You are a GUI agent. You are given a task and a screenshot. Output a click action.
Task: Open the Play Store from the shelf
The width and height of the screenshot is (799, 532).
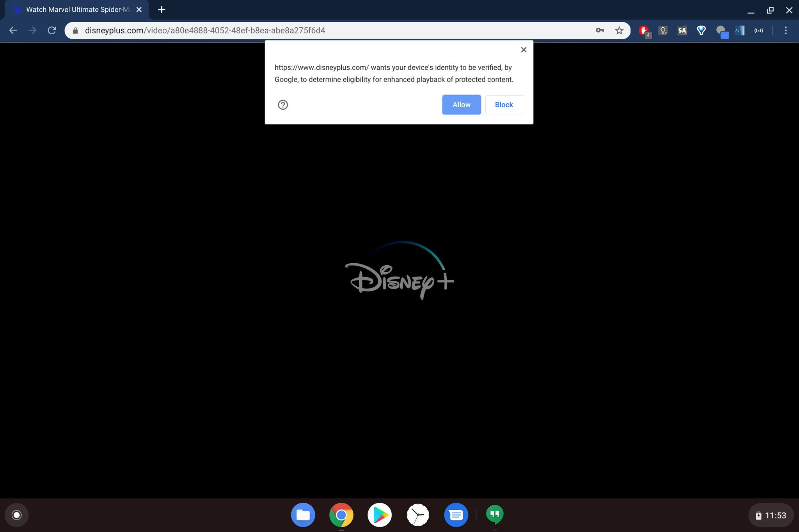pyautogui.click(x=379, y=515)
